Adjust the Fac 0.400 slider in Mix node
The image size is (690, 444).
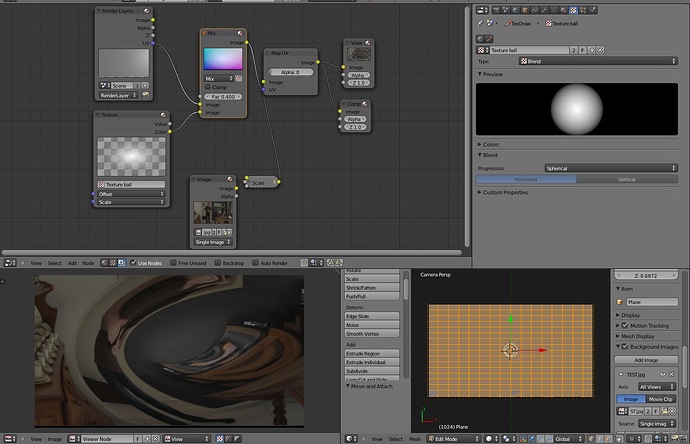[x=223, y=96]
